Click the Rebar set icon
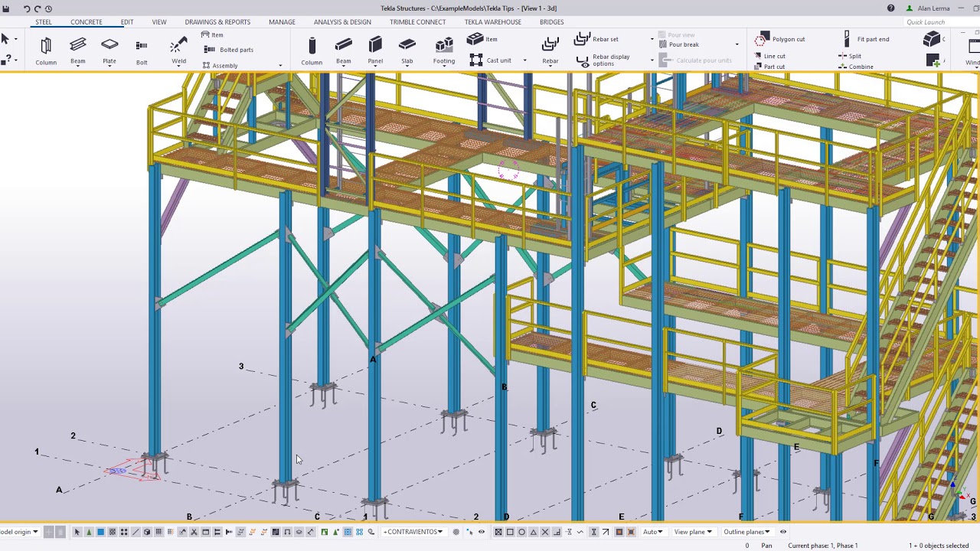This screenshot has height=551, width=980. pyautogui.click(x=582, y=39)
